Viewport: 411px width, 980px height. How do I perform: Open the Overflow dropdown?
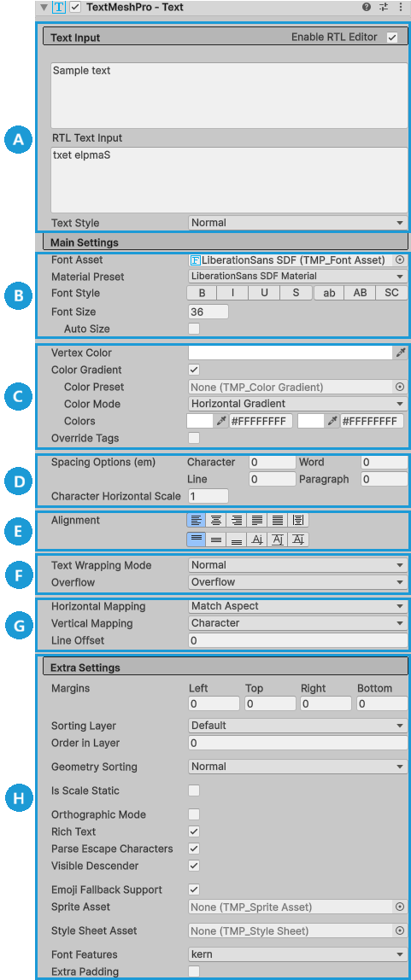[x=297, y=582]
